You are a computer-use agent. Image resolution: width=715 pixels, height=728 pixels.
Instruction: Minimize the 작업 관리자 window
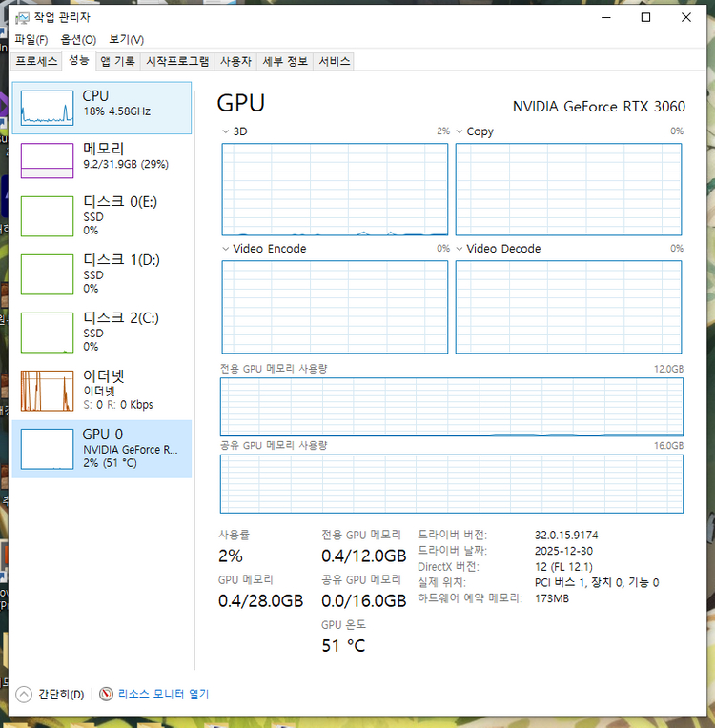coord(605,18)
